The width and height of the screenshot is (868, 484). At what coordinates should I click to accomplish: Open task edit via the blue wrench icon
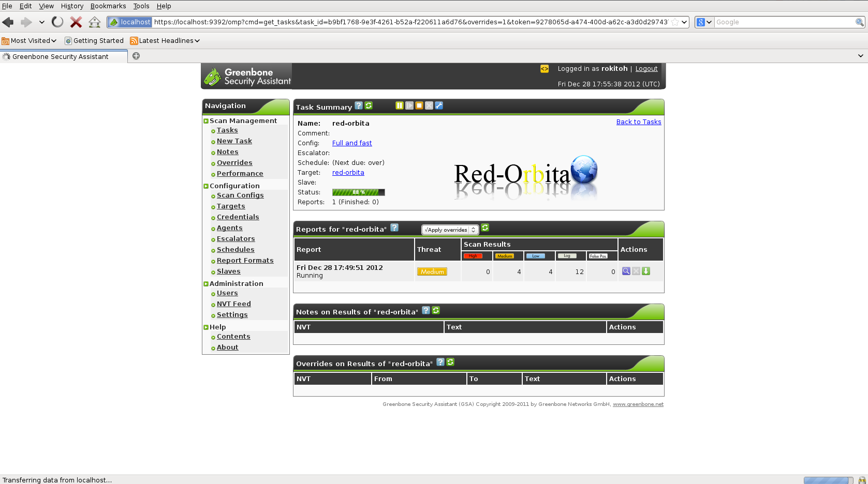(x=439, y=105)
